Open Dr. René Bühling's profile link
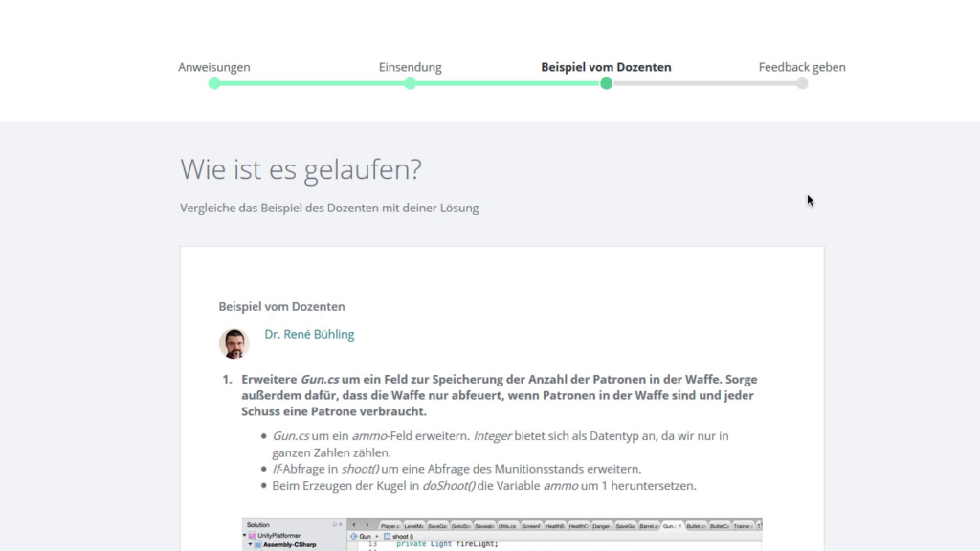Image resolution: width=980 pixels, height=551 pixels. point(309,334)
